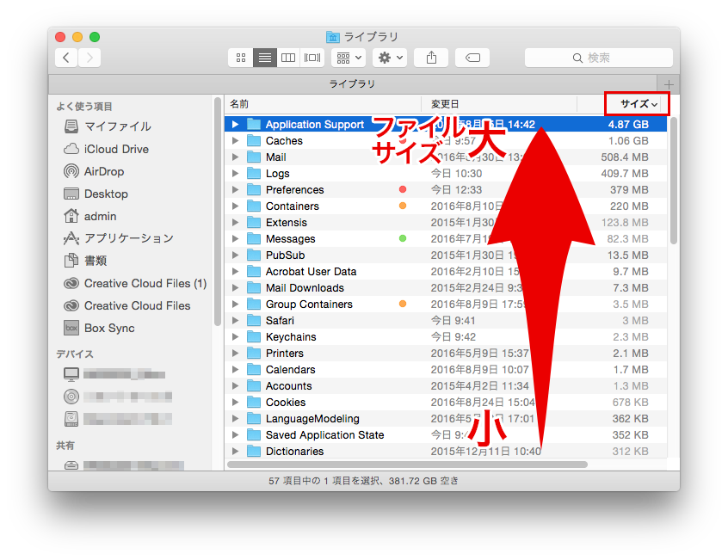Click the file list horizontal scrollbar
The height and width of the screenshot is (560, 728).
click(x=407, y=465)
